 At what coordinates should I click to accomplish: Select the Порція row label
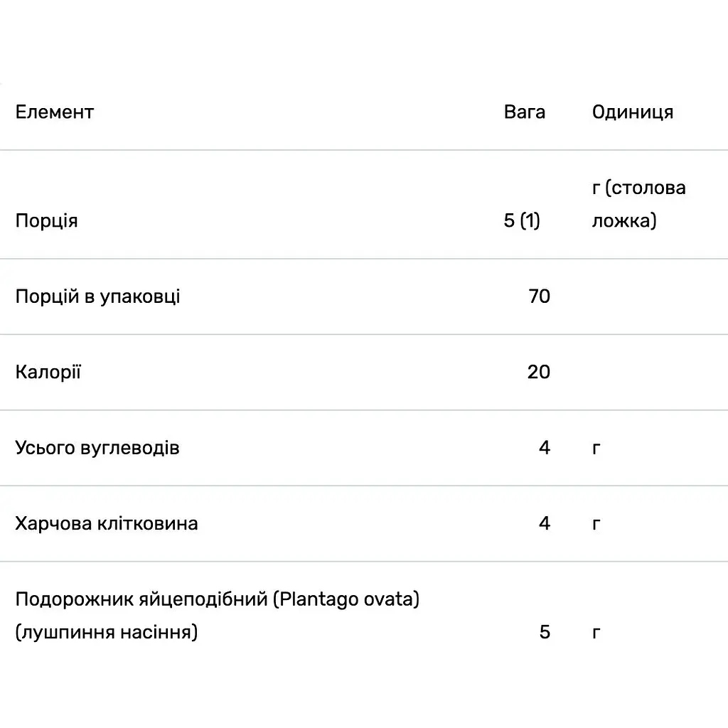click(x=46, y=220)
